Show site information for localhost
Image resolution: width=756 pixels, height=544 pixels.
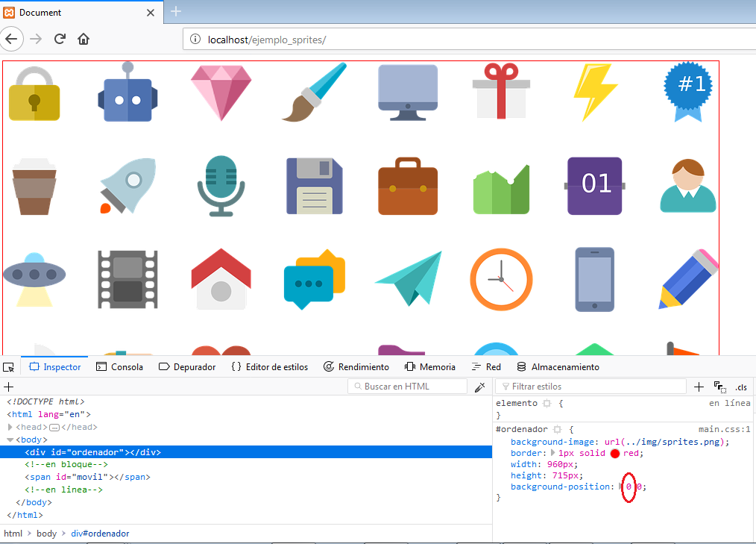(x=195, y=40)
